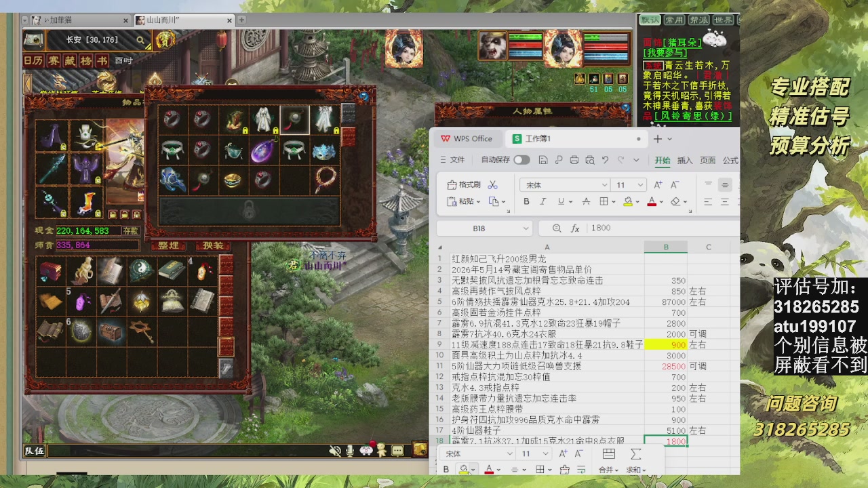Image resolution: width=868 pixels, height=488 pixels.
Task: Click the WPS Office home tab
Action: pos(467,139)
